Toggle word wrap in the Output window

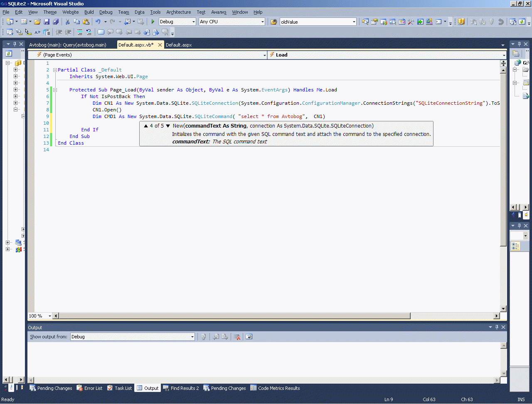pos(249,337)
